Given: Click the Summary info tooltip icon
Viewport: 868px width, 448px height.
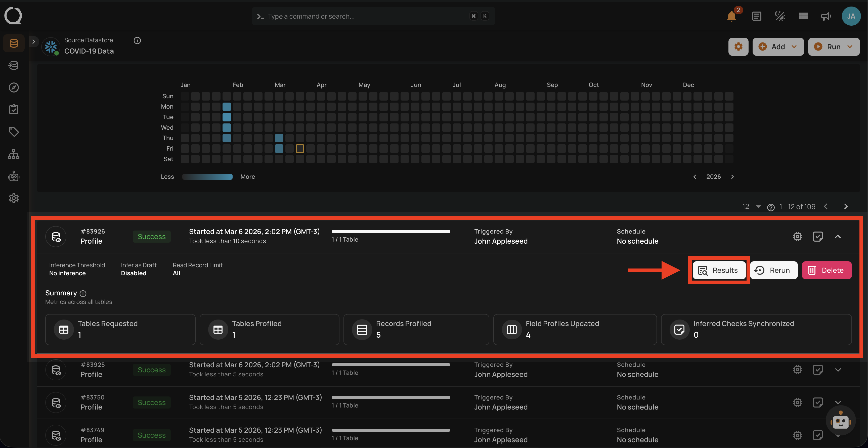Looking at the screenshot, I should tap(83, 293).
